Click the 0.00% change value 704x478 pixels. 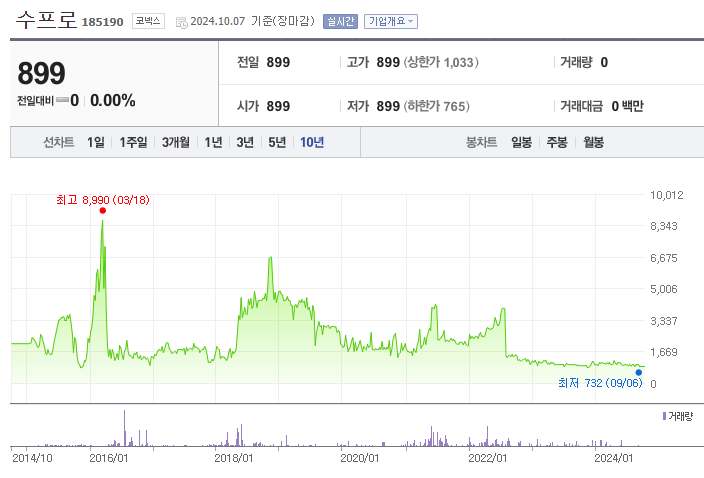[113, 101]
